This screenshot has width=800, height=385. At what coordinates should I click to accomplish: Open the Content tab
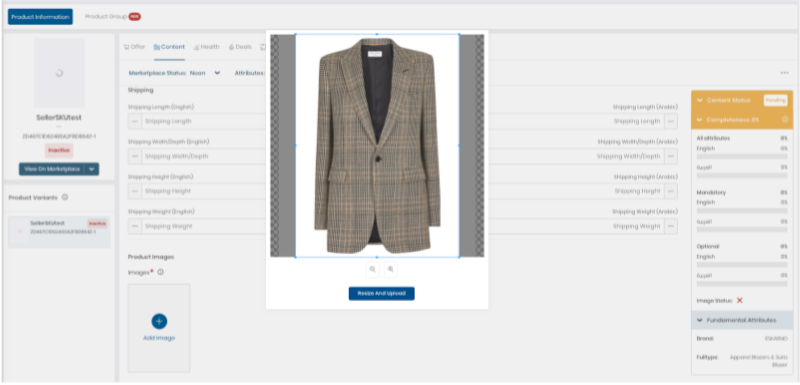tap(169, 47)
